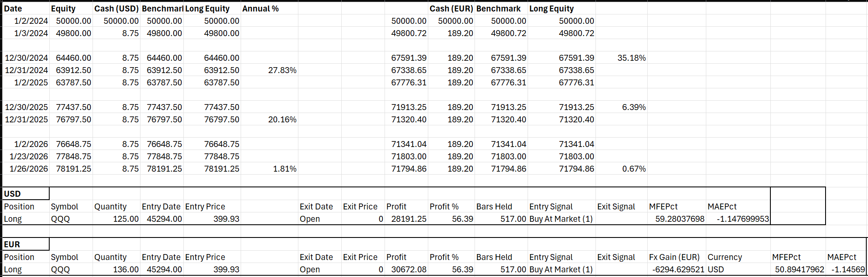Click the Fx Gain (EUR) column header

(674, 257)
